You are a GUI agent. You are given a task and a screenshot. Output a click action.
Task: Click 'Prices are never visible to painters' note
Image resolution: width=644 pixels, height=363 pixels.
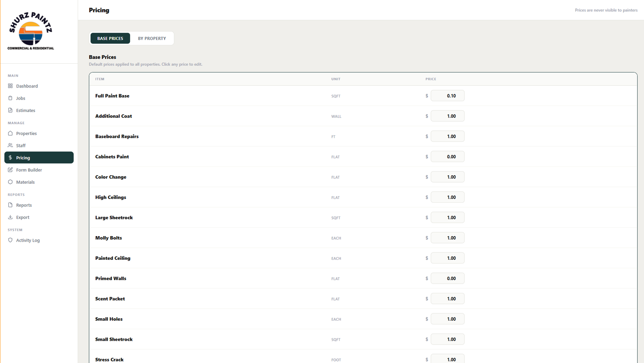[606, 10]
